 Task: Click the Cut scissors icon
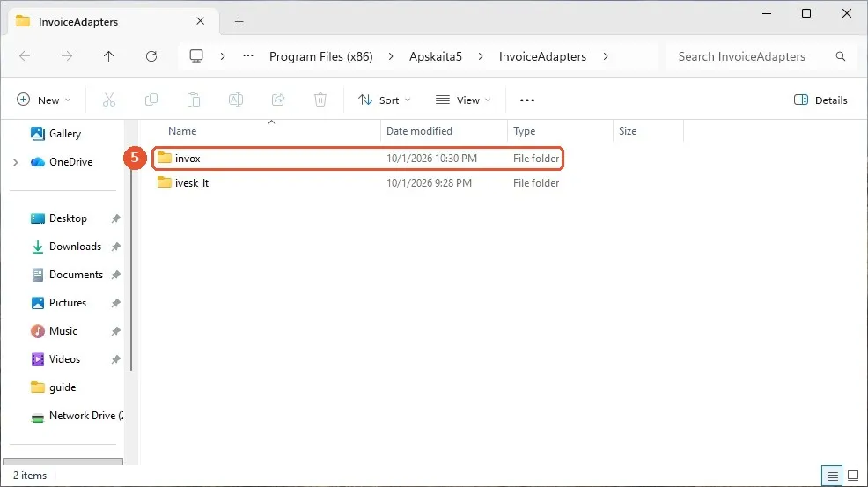pyautogui.click(x=109, y=100)
